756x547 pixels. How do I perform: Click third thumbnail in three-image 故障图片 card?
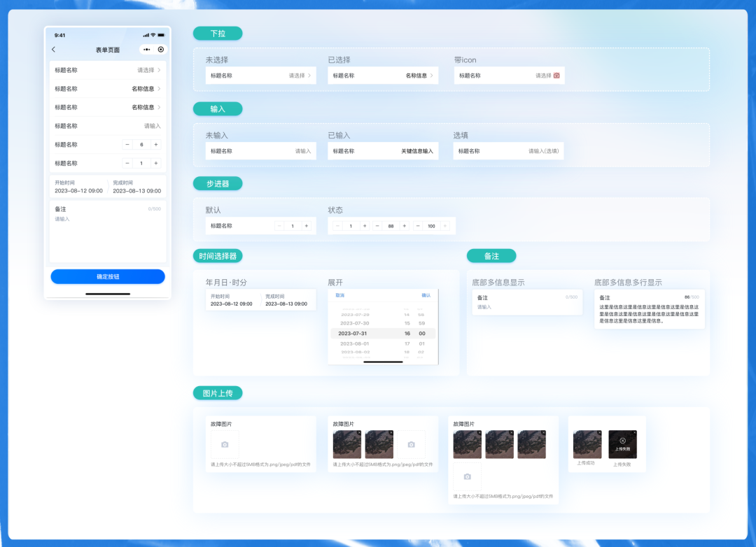coord(532,444)
